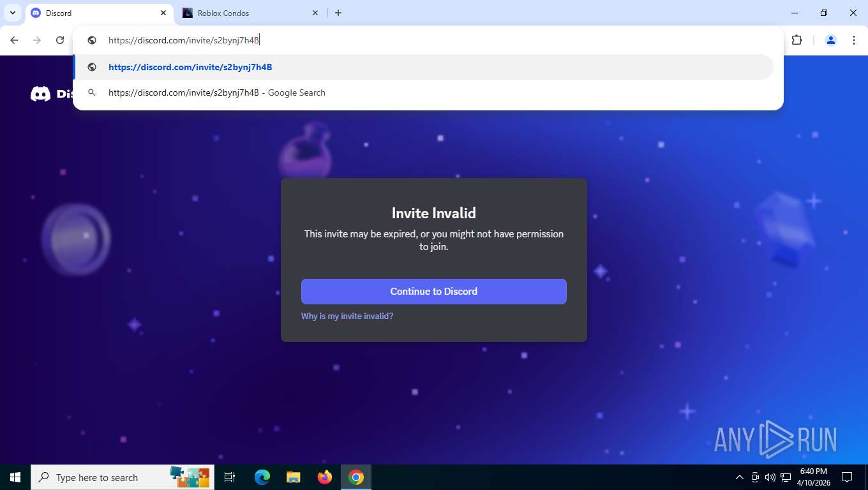Select the discord.com/invite URL suggestion

(x=424, y=67)
